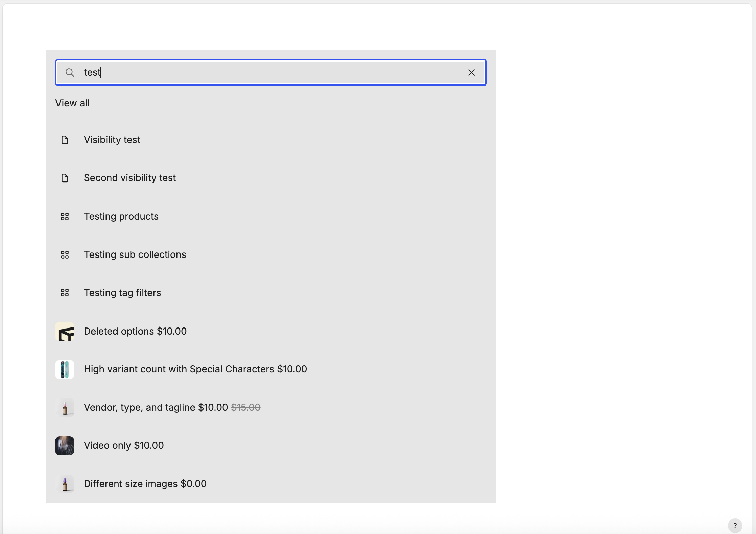Open the Testing sub collections result
This screenshot has width=756, height=534.
[270, 254]
